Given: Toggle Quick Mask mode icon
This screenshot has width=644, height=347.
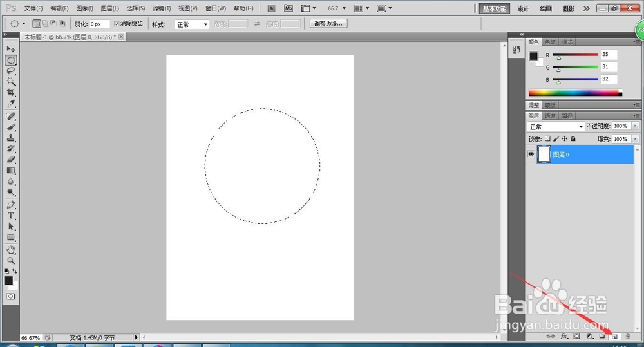Looking at the screenshot, I should tap(11, 296).
